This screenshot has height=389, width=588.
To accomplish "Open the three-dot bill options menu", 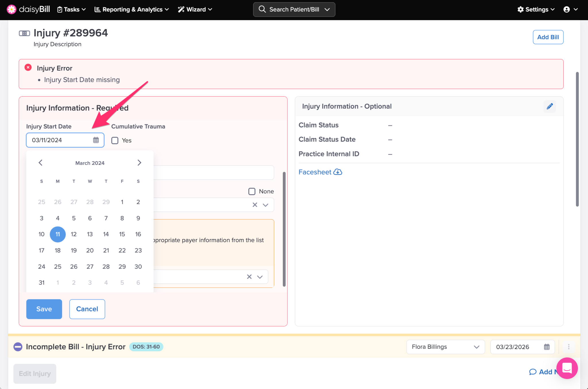I will point(568,347).
